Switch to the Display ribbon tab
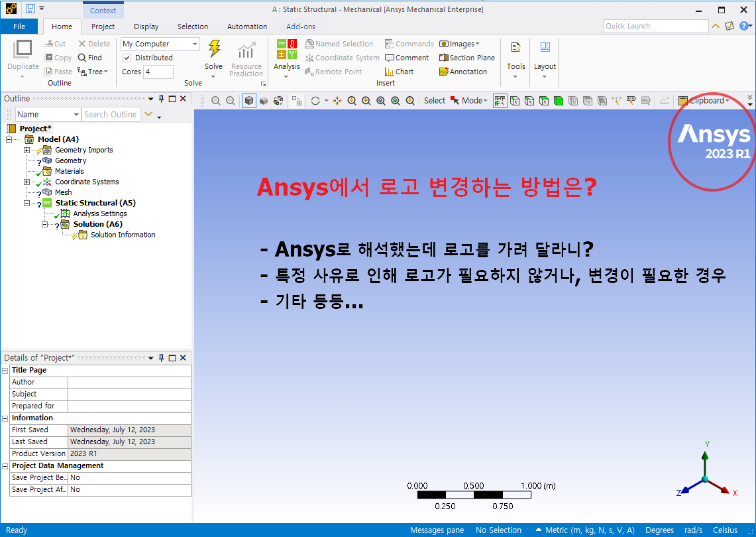The height and width of the screenshot is (537, 756). (146, 27)
